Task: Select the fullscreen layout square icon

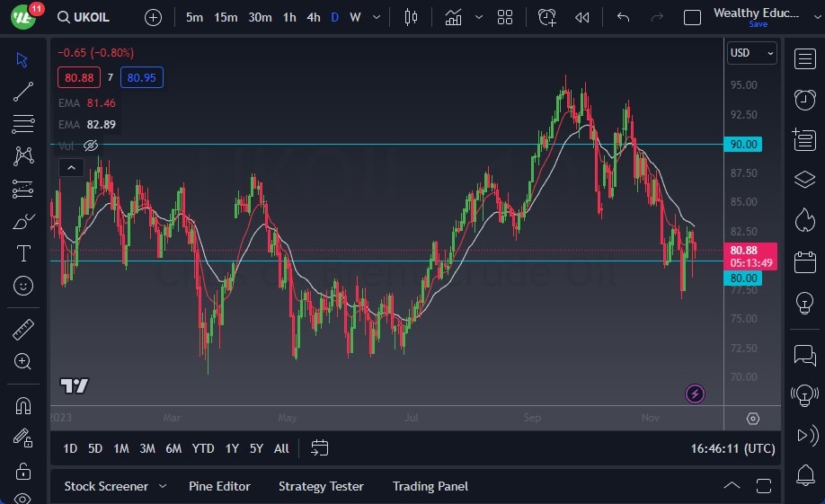Action: pyautogui.click(x=692, y=17)
